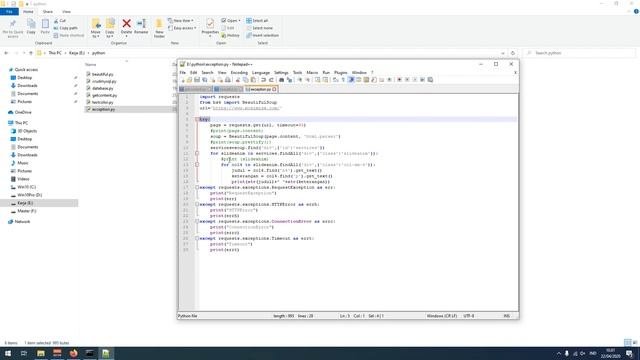640x360 pixels.
Task: Switch to the exception.py tab in Notepad++
Action: pos(260,89)
